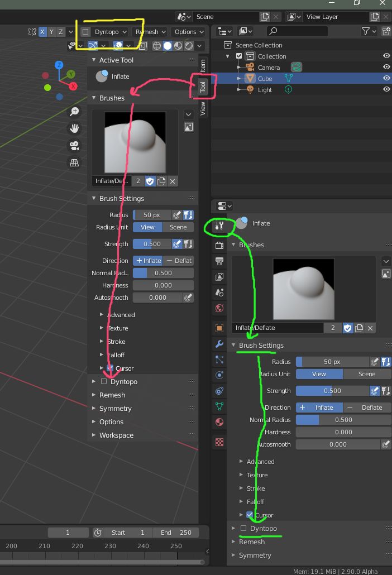Select wireframe viewport shading mode
Viewport: 392px width, 575px height.
point(157,45)
